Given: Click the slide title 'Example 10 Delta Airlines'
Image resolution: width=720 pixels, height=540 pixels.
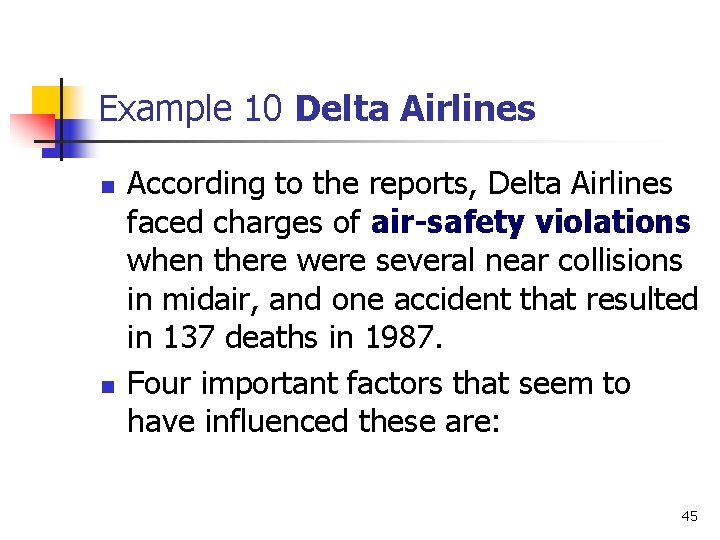Looking at the screenshot, I should (317, 109).
